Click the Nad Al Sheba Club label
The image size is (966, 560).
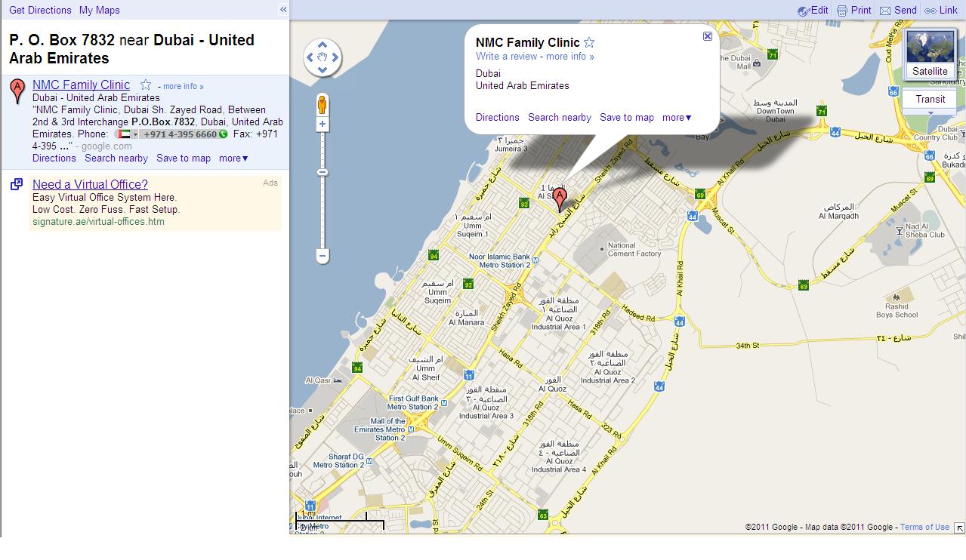[x=924, y=230]
